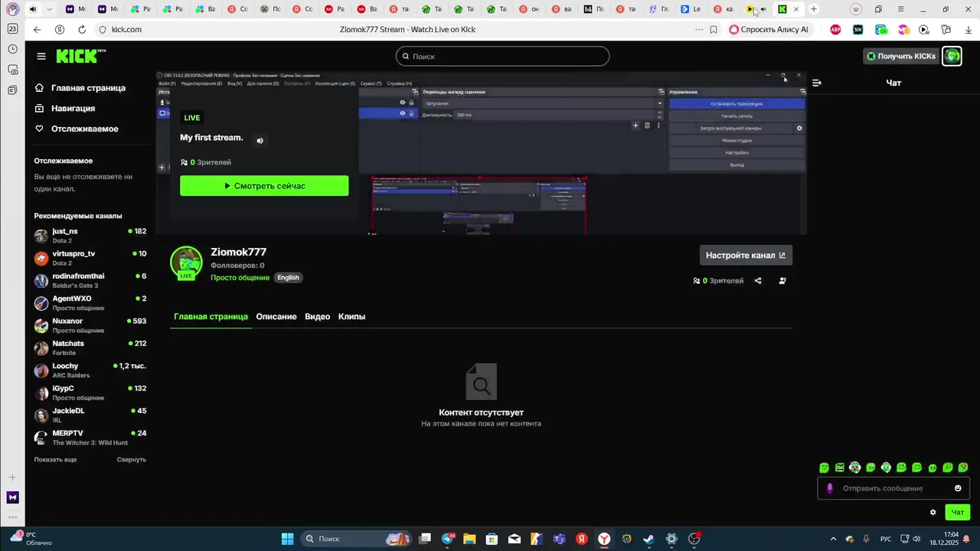The height and width of the screenshot is (551, 980).
Task: Click the green Чат send button
Action: point(957,513)
